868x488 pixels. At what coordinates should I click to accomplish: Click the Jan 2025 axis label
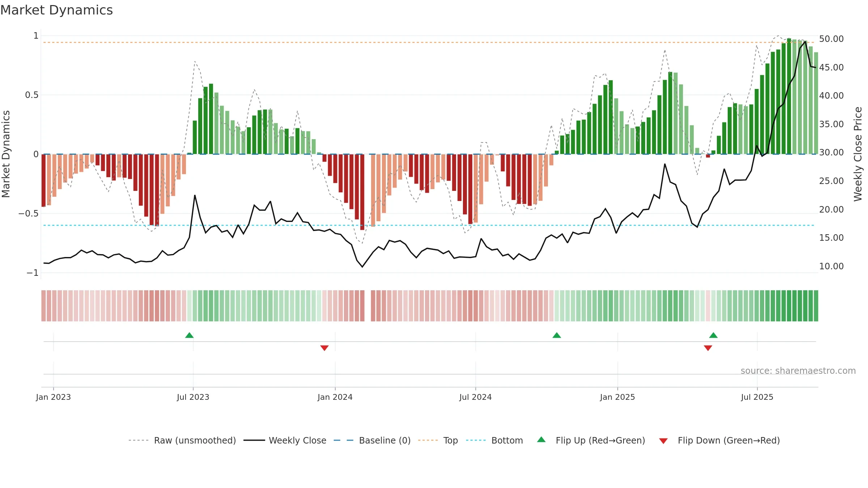coord(618,397)
